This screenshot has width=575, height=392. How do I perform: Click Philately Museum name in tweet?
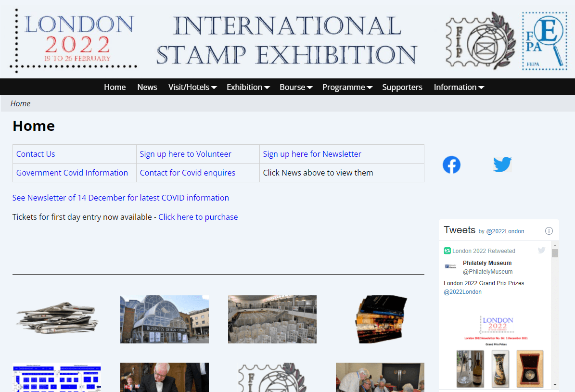pos(487,263)
